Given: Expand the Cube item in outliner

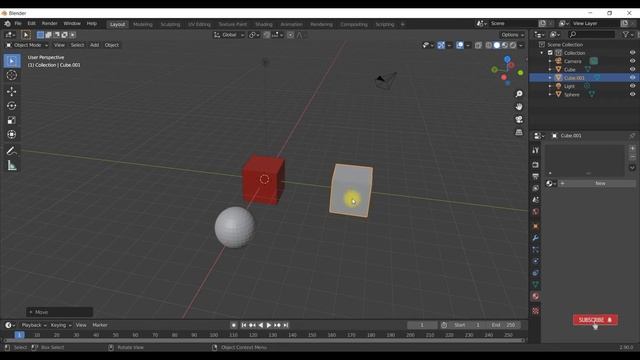Looking at the screenshot, I should coord(550,69).
